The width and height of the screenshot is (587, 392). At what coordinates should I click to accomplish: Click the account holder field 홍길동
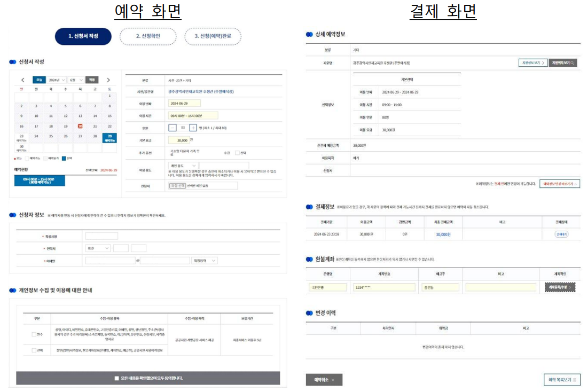coord(440,287)
